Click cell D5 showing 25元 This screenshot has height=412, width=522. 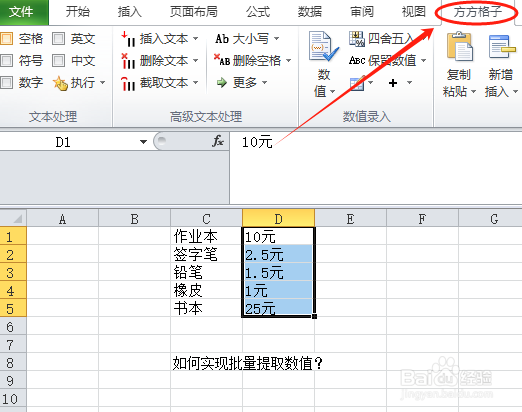(x=278, y=309)
